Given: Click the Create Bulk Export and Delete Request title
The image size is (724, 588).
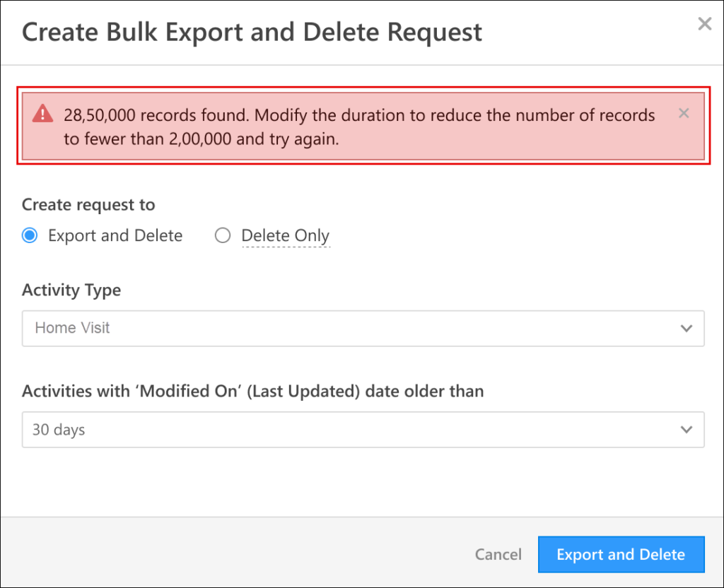Looking at the screenshot, I should coord(252,32).
